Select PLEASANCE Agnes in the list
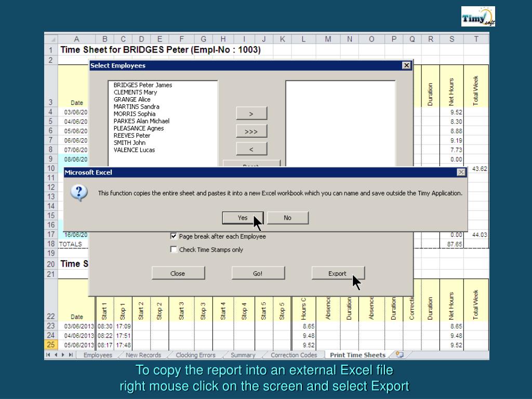Image resolution: width=532 pixels, height=399 pixels. point(139,128)
